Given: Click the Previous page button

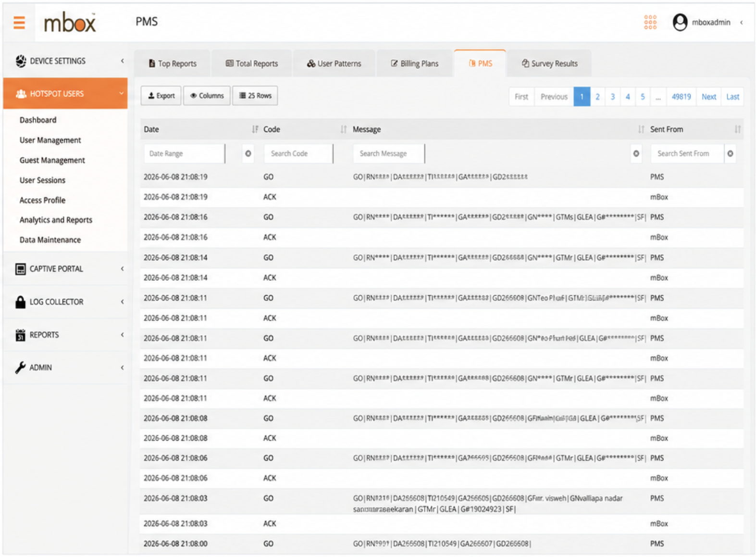Looking at the screenshot, I should pos(554,97).
